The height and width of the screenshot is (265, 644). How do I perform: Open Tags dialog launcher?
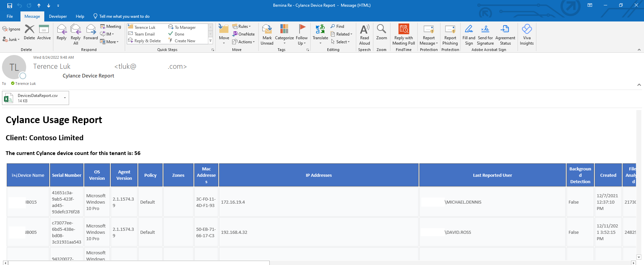308,50
